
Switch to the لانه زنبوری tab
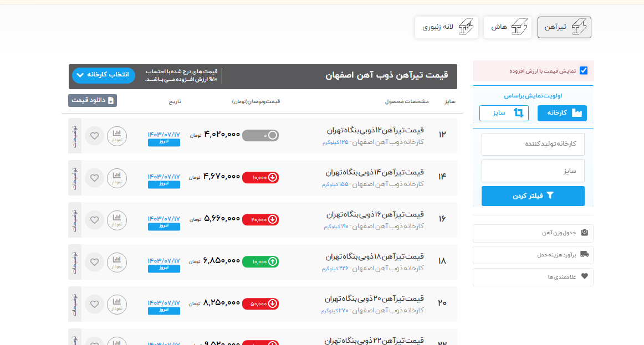point(447,27)
